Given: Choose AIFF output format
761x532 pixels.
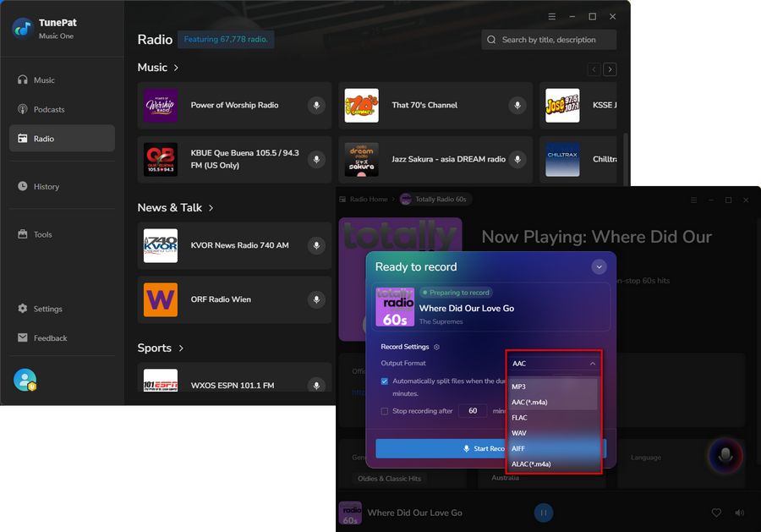Looking at the screenshot, I should point(553,448).
